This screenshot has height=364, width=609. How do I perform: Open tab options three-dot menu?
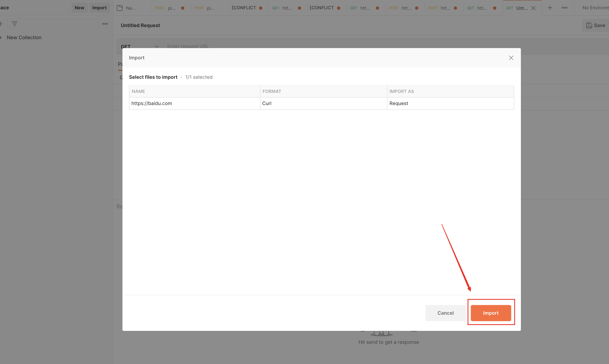tap(564, 8)
